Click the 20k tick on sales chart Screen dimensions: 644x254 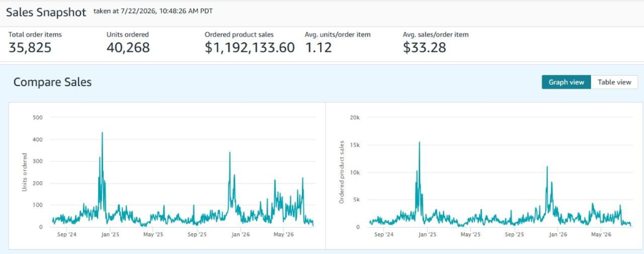click(355, 118)
